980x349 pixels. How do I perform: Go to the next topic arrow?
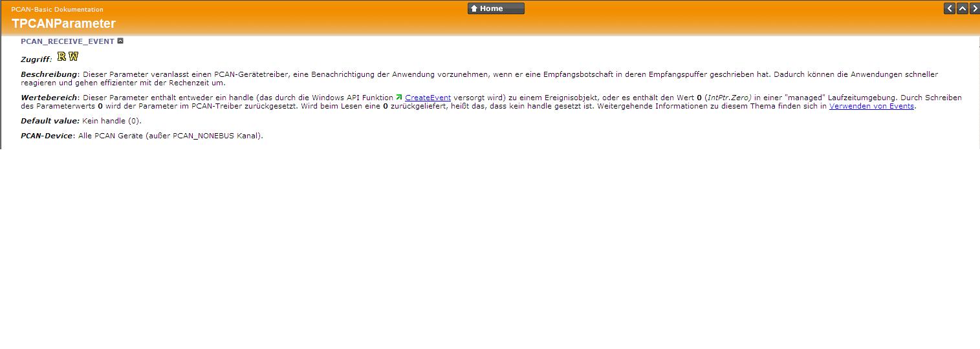pyautogui.click(x=975, y=8)
